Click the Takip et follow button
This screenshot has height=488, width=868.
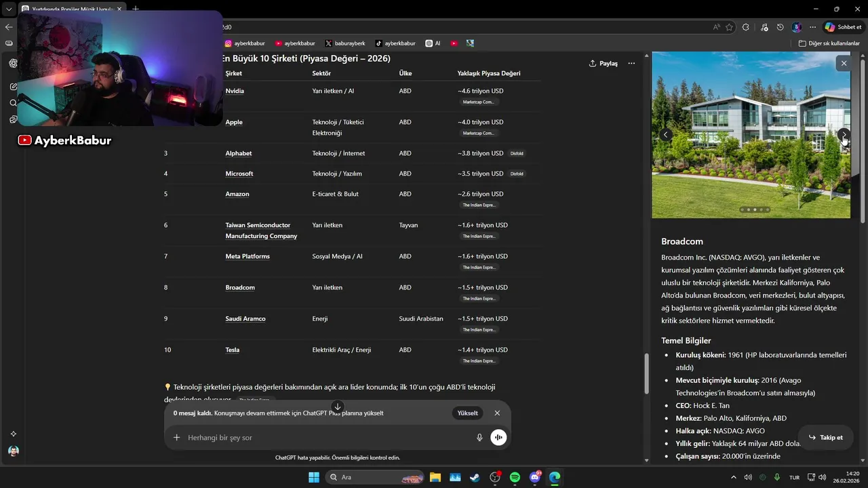(825, 437)
